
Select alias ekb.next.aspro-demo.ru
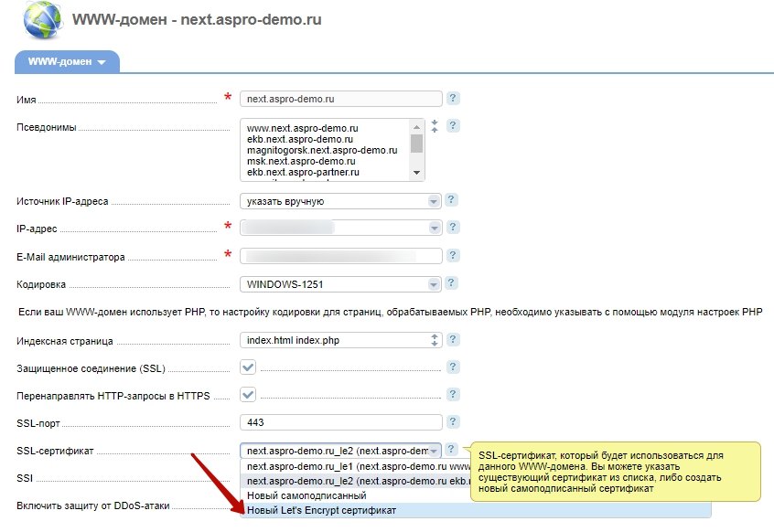[300, 139]
